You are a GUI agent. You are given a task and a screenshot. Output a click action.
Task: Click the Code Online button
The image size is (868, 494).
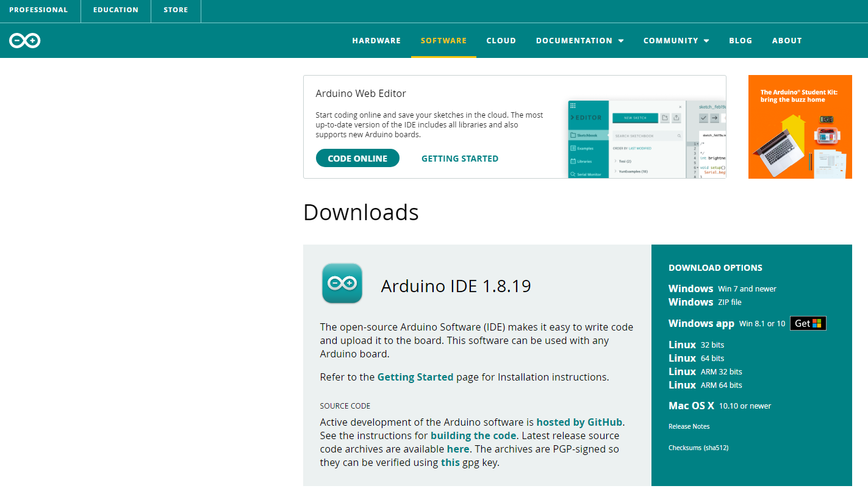[x=357, y=159]
